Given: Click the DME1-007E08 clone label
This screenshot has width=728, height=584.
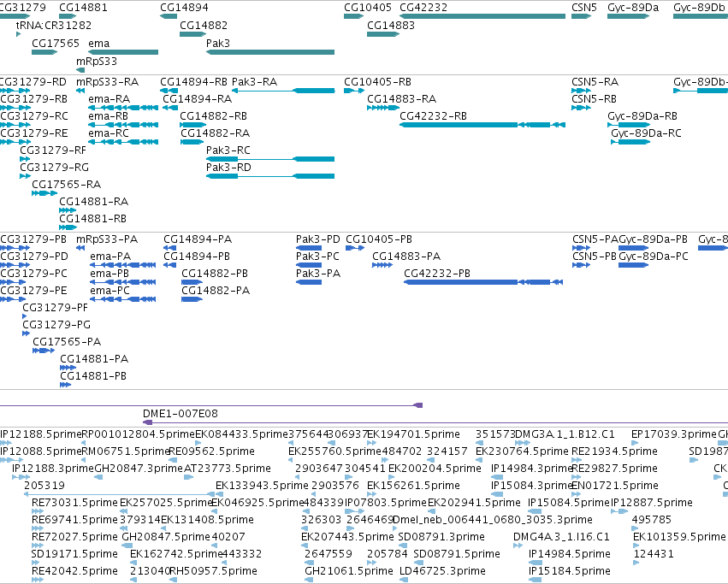Looking at the screenshot, I should tap(181, 414).
